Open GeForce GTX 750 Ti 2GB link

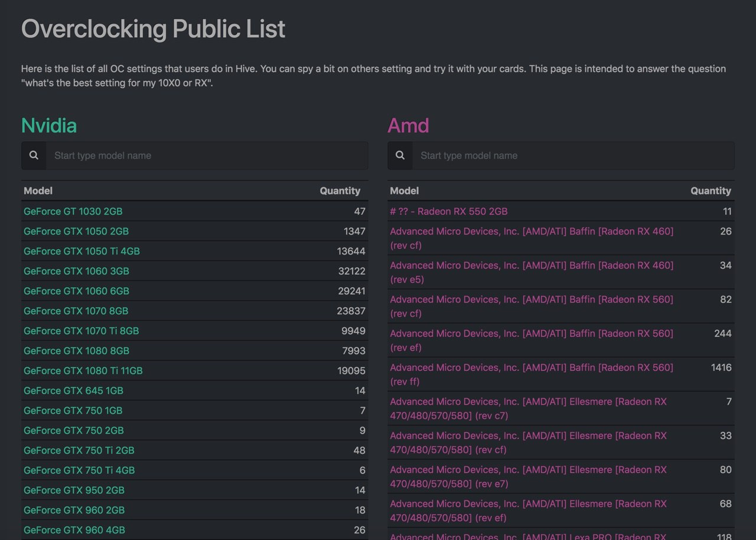[x=79, y=450]
